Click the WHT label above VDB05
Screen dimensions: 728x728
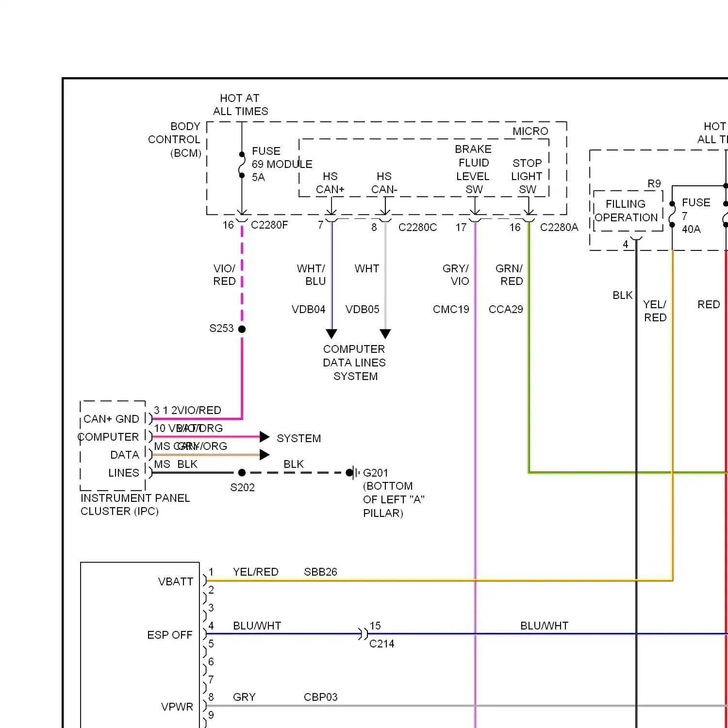click(x=367, y=268)
